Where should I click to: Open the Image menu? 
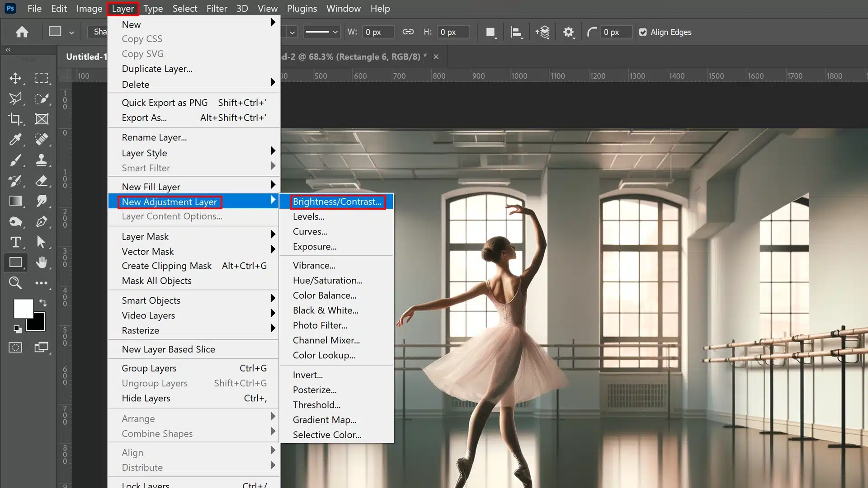pos(89,8)
